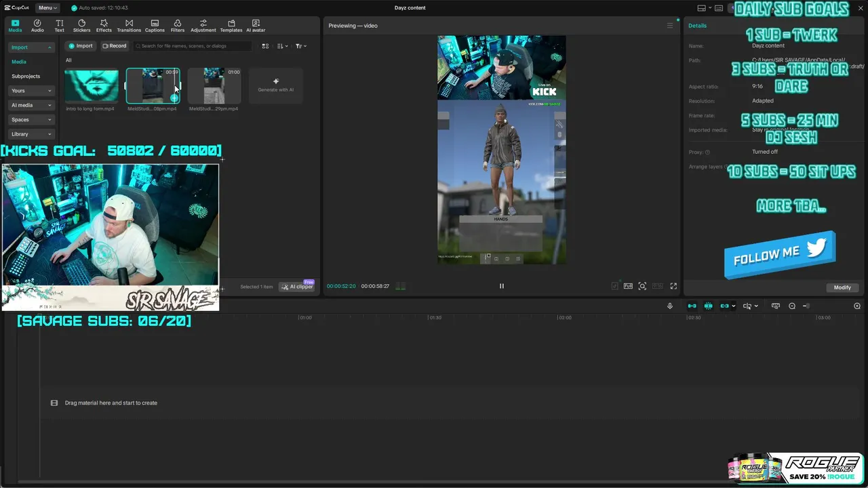868x488 pixels.
Task: Click the Auto saved checkmark icon
Action: 75,8
